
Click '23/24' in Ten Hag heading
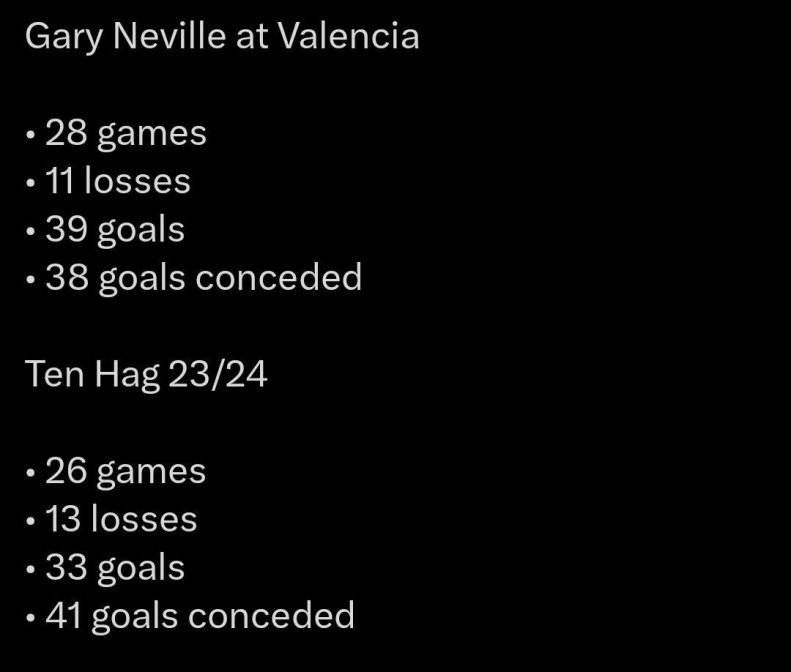217,375
